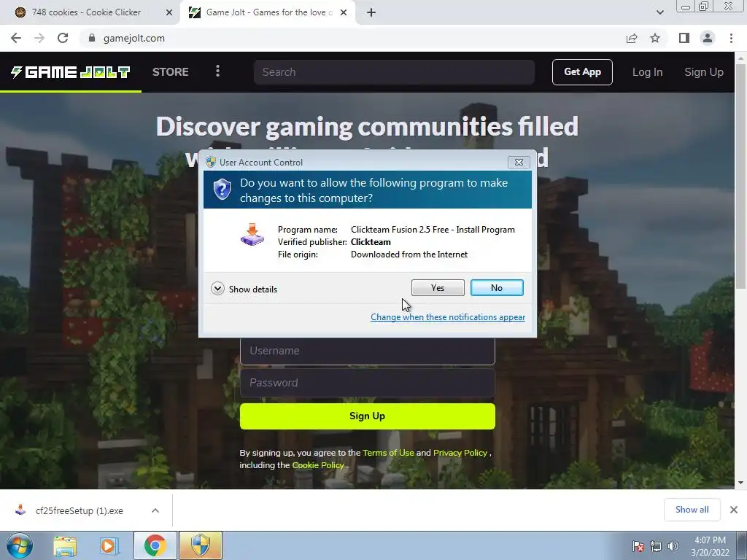
Task: Click the UAC shield question icon
Action: (222, 190)
